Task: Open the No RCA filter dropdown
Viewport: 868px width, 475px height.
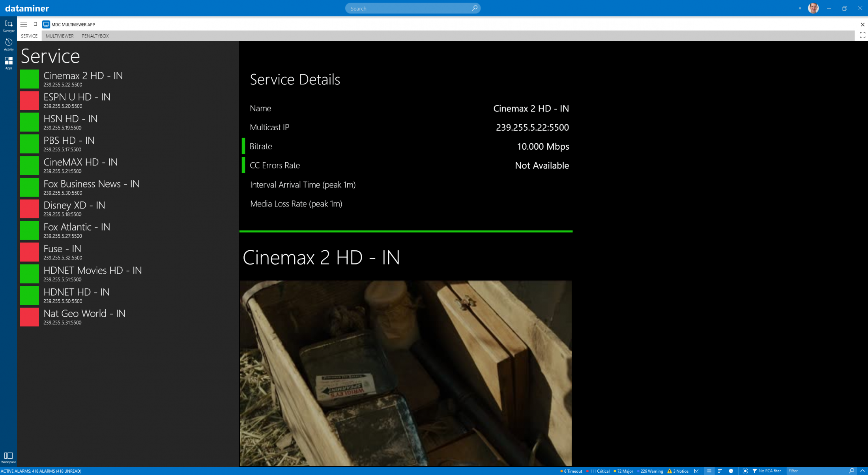Action: (x=767, y=471)
